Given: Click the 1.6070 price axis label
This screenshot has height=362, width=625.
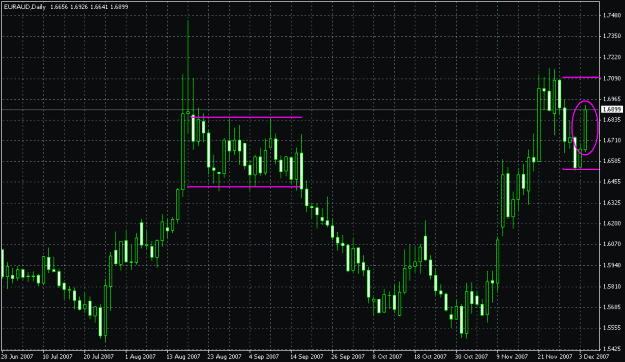Looking at the screenshot, I should click(612, 244).
